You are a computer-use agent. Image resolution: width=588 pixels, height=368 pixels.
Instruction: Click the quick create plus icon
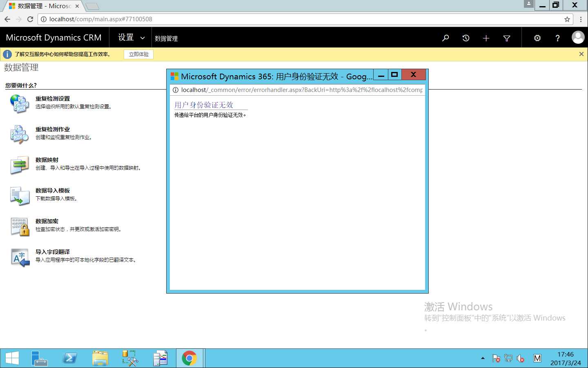tap(486, 38)
